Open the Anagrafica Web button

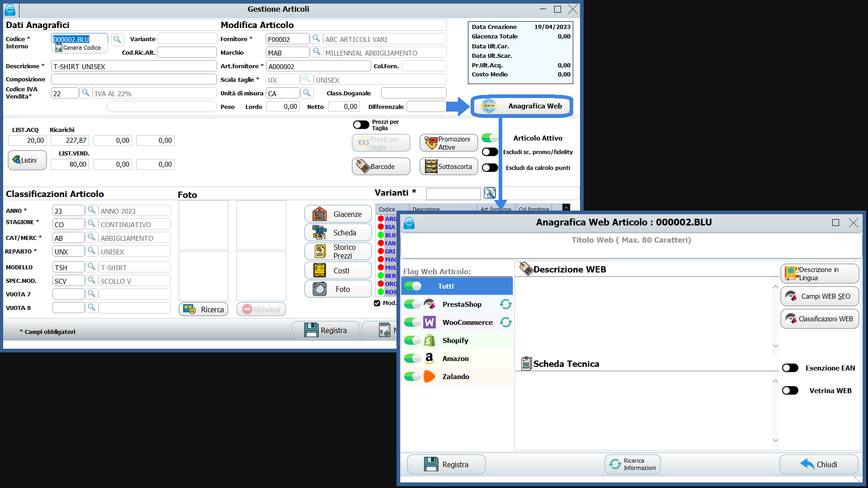pyautogui.click(x=522, y=106)
